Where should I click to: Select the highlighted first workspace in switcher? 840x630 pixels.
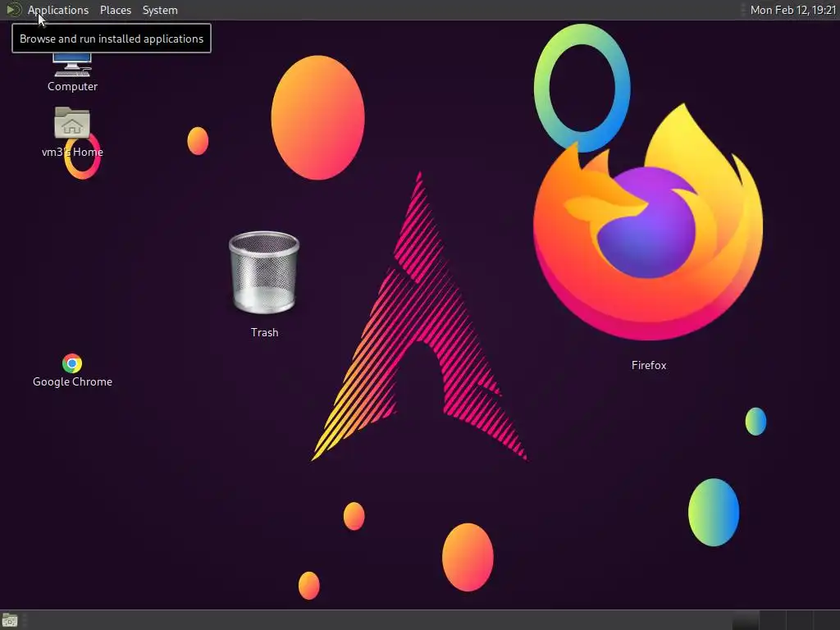coord(746,620)
